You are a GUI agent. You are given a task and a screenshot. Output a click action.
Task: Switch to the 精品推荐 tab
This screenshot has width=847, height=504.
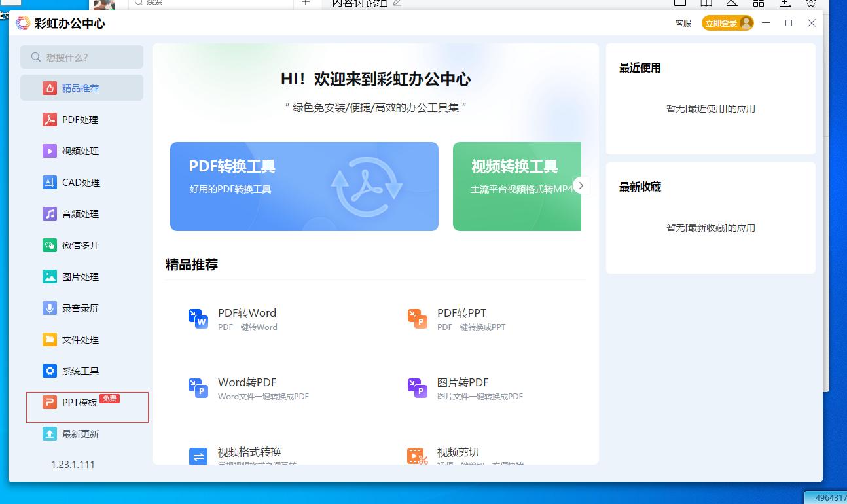[x=81, y=88]
